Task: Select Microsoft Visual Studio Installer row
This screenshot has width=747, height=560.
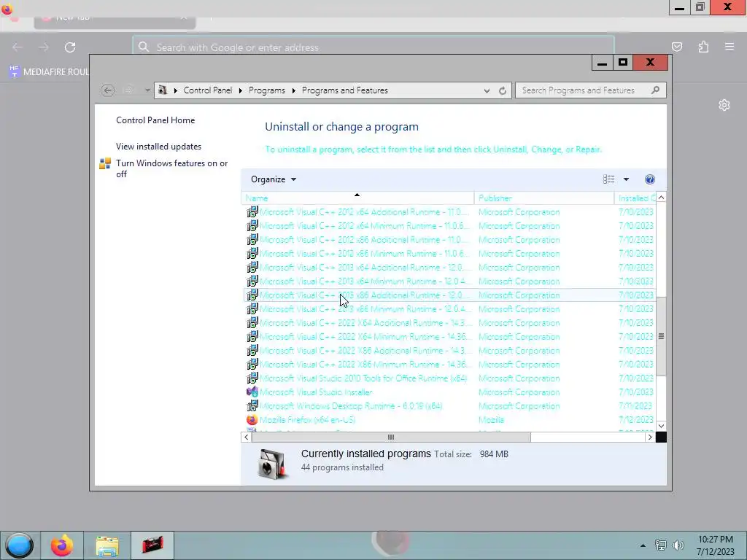Action: [x=449, y=392]
